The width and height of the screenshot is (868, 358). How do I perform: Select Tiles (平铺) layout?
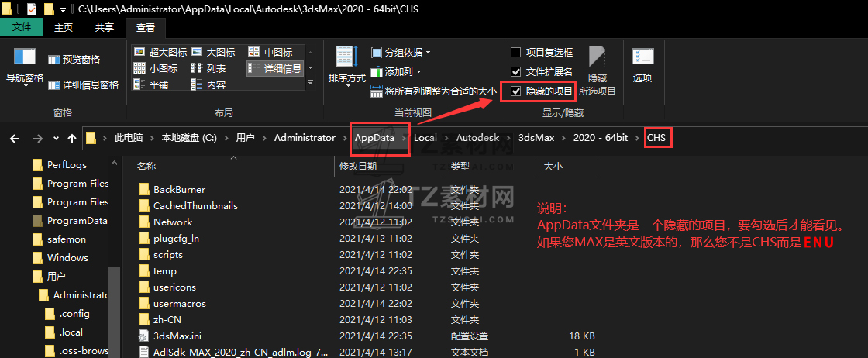[152, 84]
